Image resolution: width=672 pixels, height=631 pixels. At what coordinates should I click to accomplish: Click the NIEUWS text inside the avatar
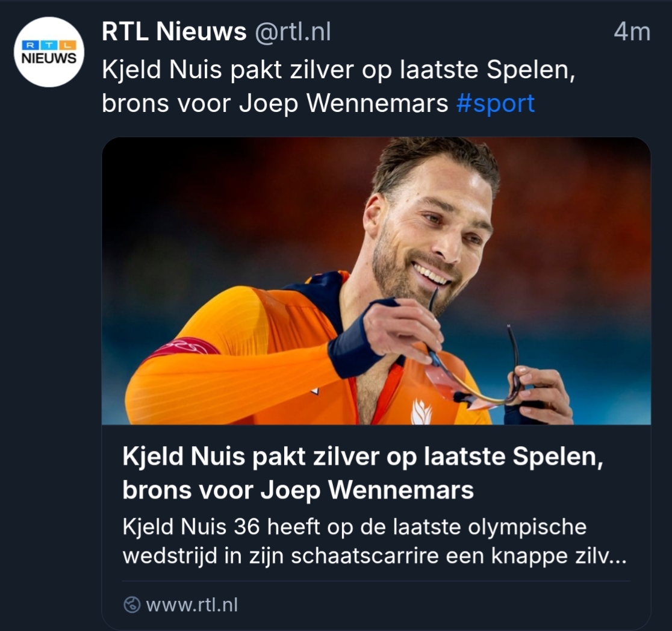[49, 59]
